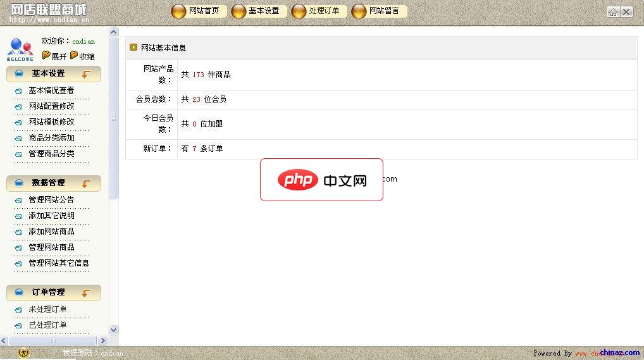Open 处理订单 top navigation button

coord(319,11)
